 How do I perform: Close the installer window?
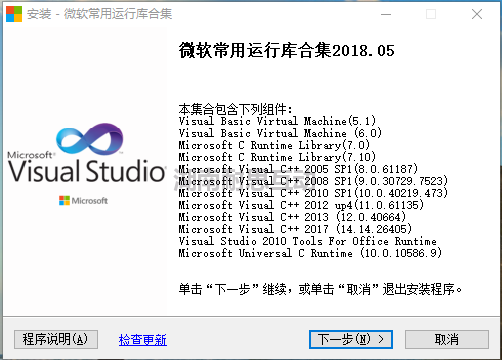pos(477,14)
